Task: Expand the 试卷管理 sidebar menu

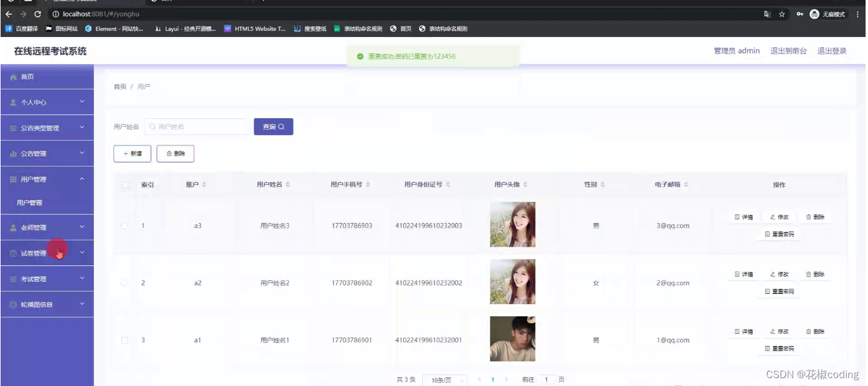Action: 47,253
